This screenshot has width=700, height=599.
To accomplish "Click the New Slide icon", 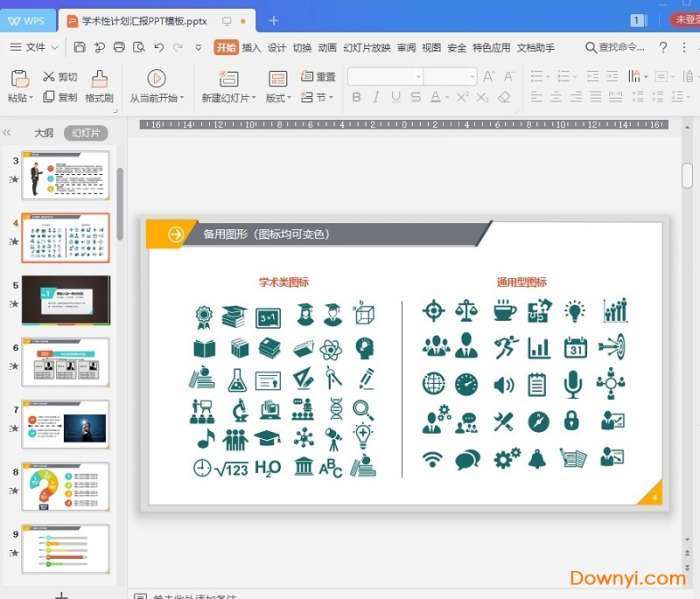I will click(x=229, y=79).
